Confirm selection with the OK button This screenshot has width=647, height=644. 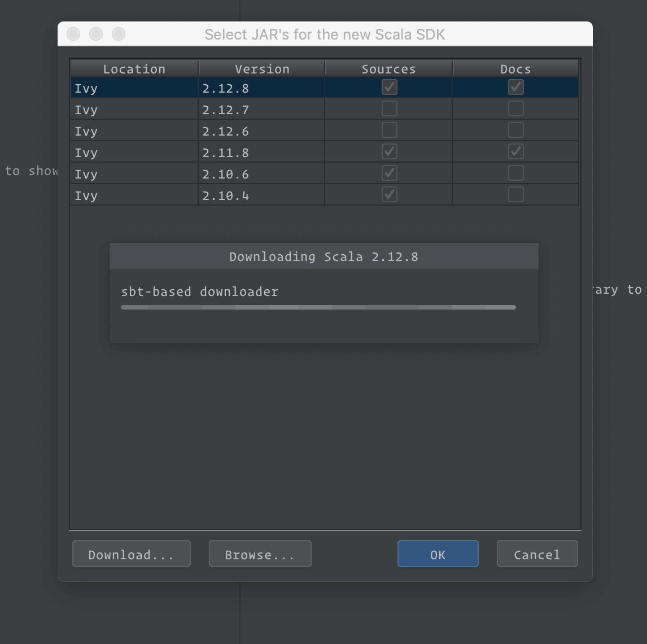pos(438,554)
